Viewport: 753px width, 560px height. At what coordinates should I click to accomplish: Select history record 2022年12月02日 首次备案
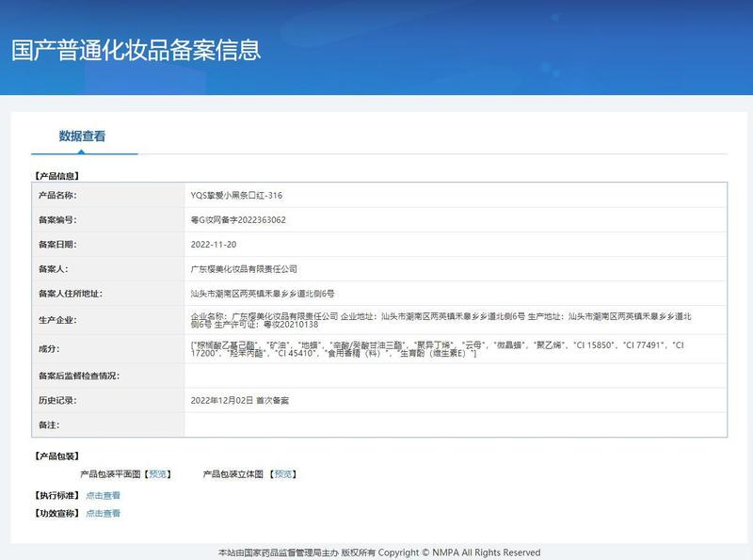[240, 401]
